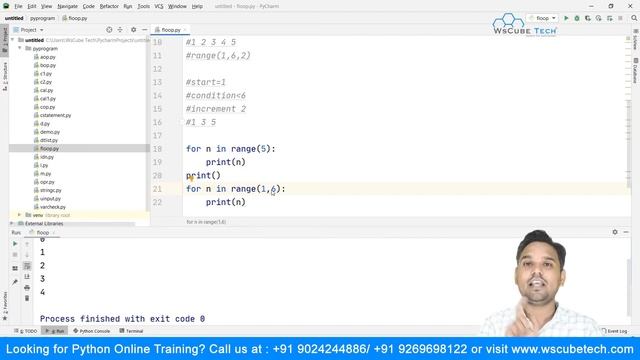Print Run output with printer icon

27,288
